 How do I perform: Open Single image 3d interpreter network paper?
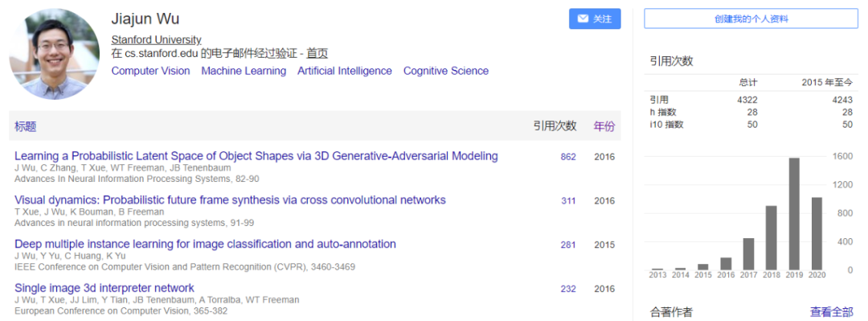(104, 288)
